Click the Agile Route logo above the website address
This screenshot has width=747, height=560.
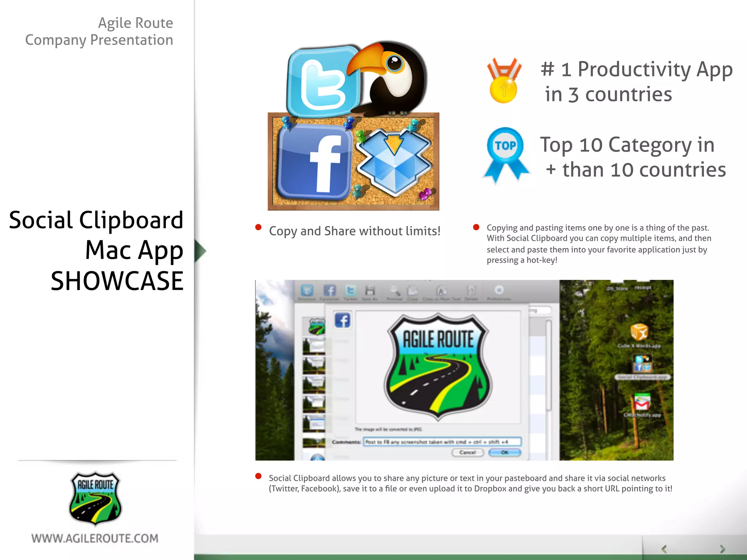tap(95, 499)
